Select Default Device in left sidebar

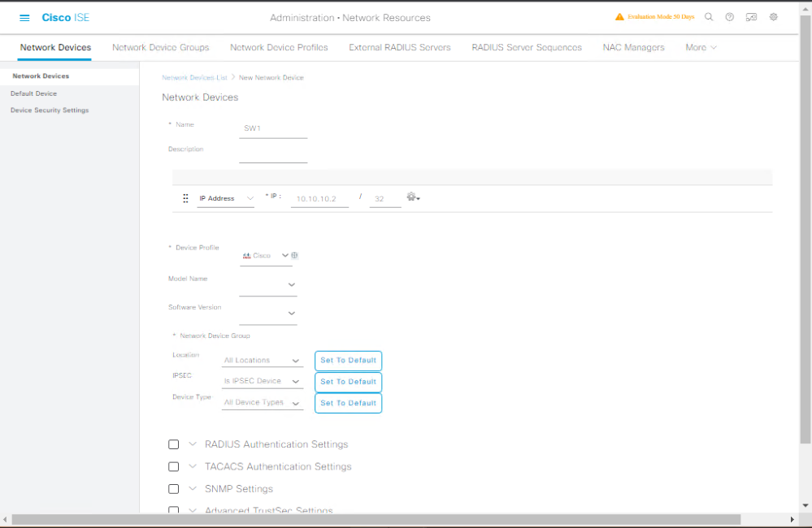[x=33, y=93]
